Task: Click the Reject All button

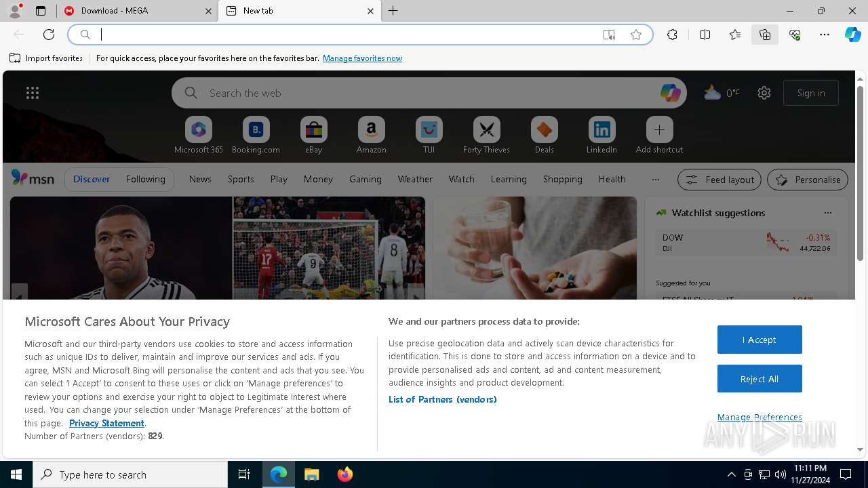Action: (x=759, y=379)
